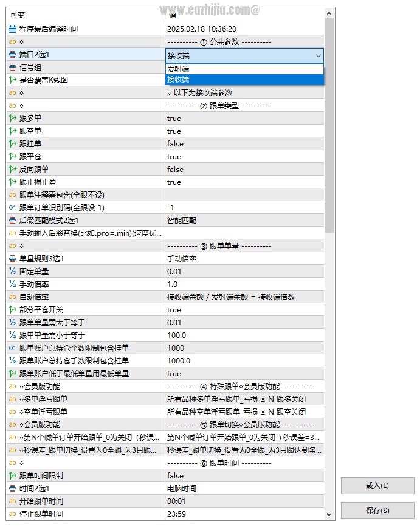420x527 pixels.
Task: Click the bool icon beside 跟平仓
Action: click(12, 157)
